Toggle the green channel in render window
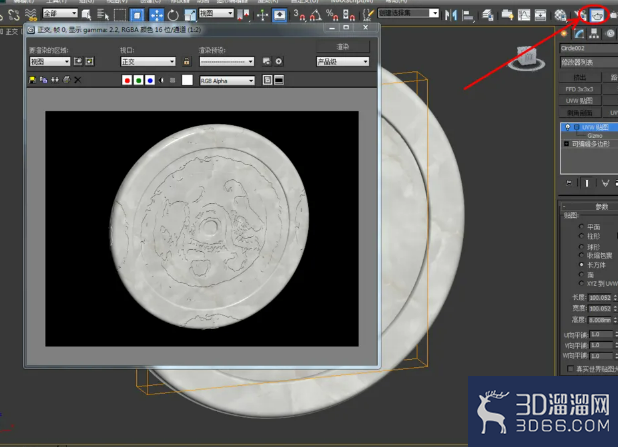The height and width of the screenshot is (447, 618). [138, 80]
